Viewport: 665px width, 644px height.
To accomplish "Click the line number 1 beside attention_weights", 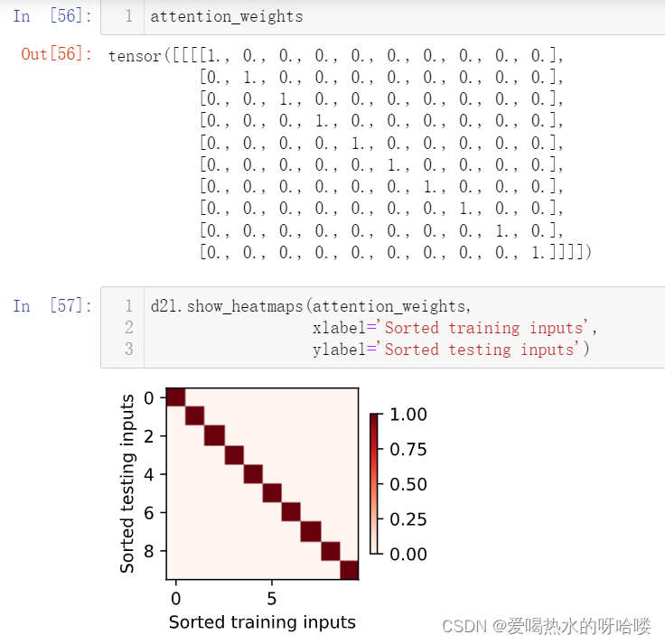I will [129, 16].
